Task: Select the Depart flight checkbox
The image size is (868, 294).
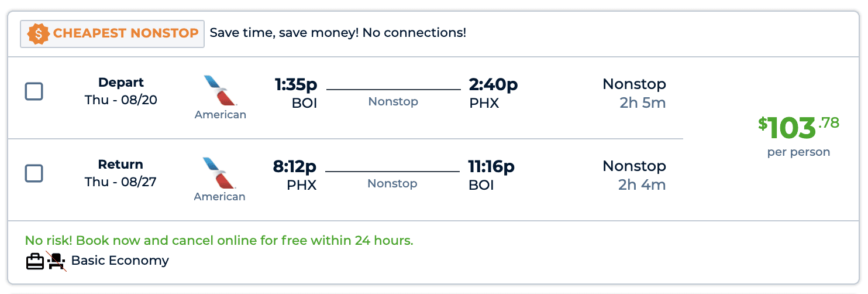Action: (x=34, y=92)
